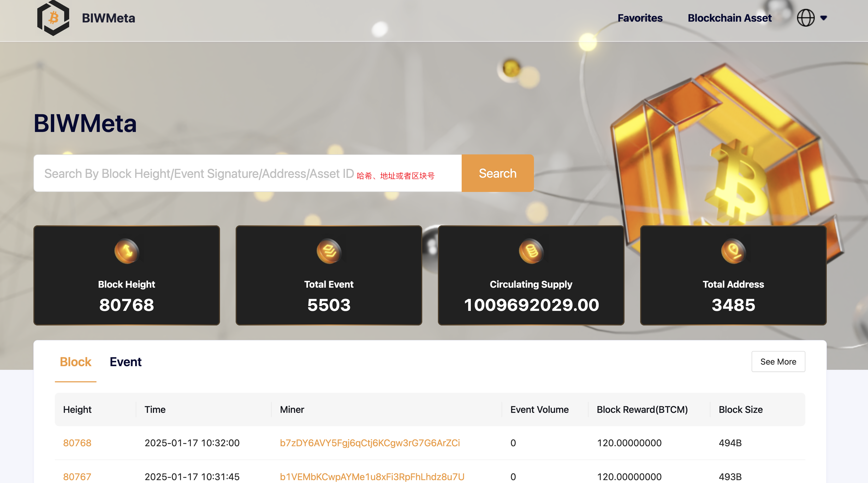Expand the language dropdown arrow

[824, 18]
